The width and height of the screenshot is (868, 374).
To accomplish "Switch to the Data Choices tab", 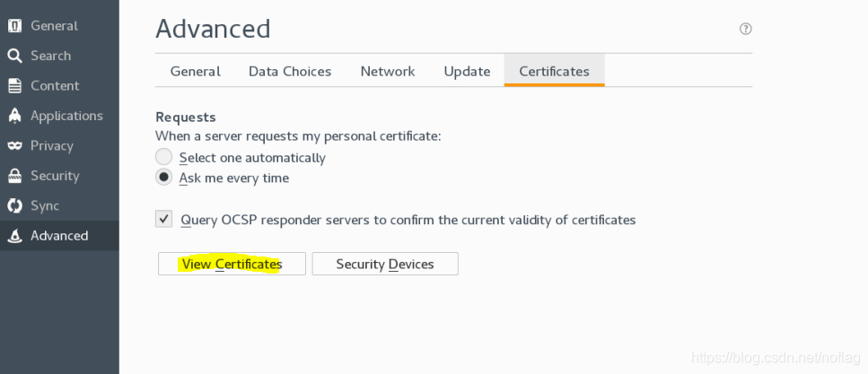I will pyautogui.click(x=290, y=72).
